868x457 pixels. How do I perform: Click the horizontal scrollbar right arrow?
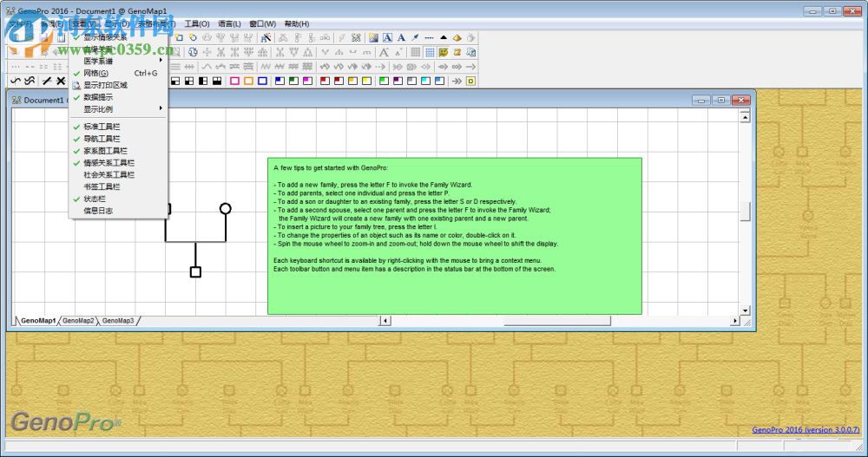click(x=734, y=321)
